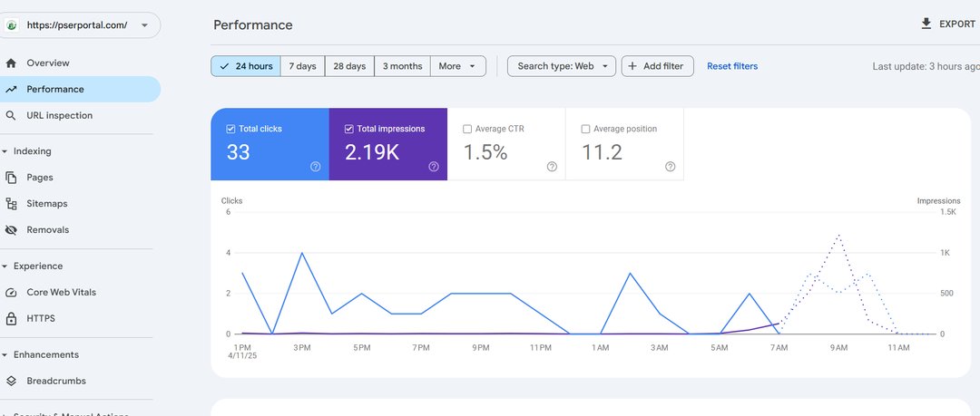Uncheck the Total clicks checkbox
The width and height of the screenshot is (980, 416).
[x=230, y=130]
